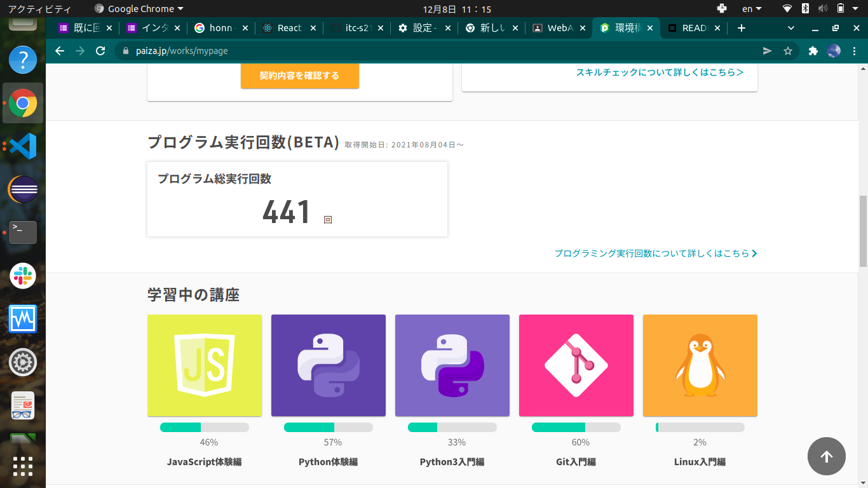Image resolution: width=868 pixels, height=488 pixels.
Task: Click the Show Applications grid icon
Action: pos(22,467)
